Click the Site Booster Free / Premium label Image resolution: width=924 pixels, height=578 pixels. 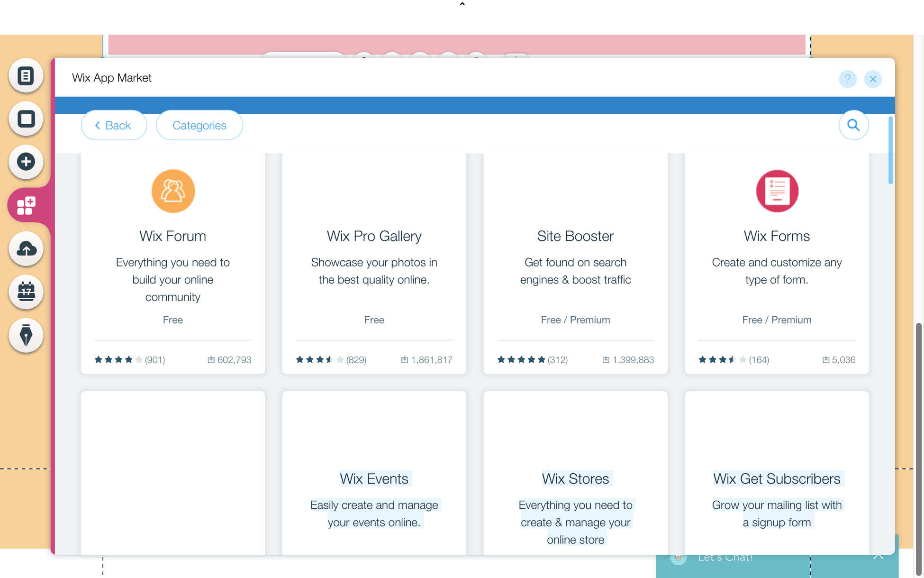[x=575, y=320]
